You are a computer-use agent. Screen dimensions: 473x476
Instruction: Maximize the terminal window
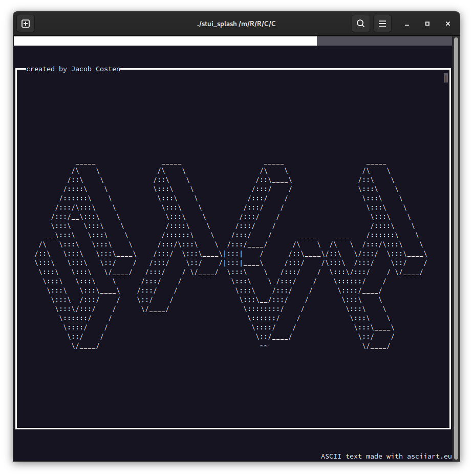[427, 24]
